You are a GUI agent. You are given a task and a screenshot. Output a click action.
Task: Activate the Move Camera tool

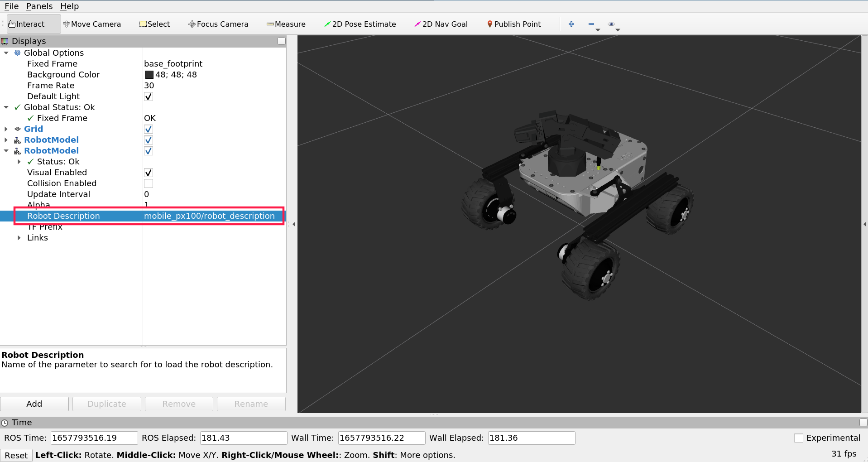[x=92, y=24]
